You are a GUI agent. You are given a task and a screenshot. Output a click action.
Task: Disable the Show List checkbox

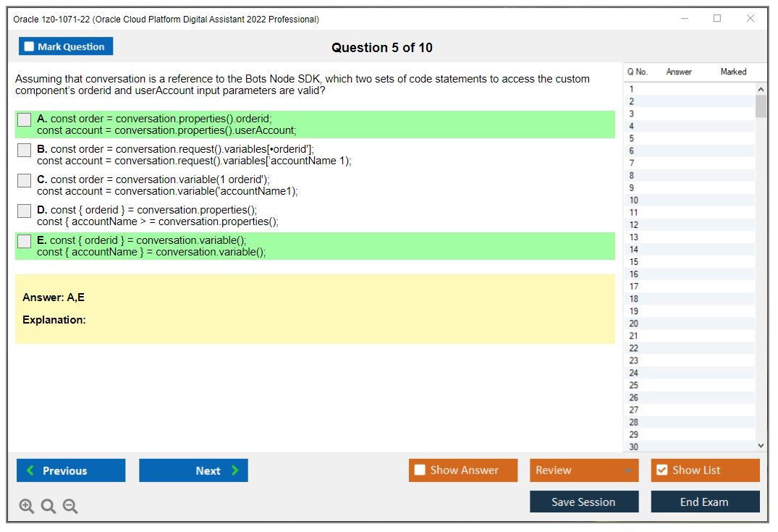pyautogui.click(x=662, y=470)
